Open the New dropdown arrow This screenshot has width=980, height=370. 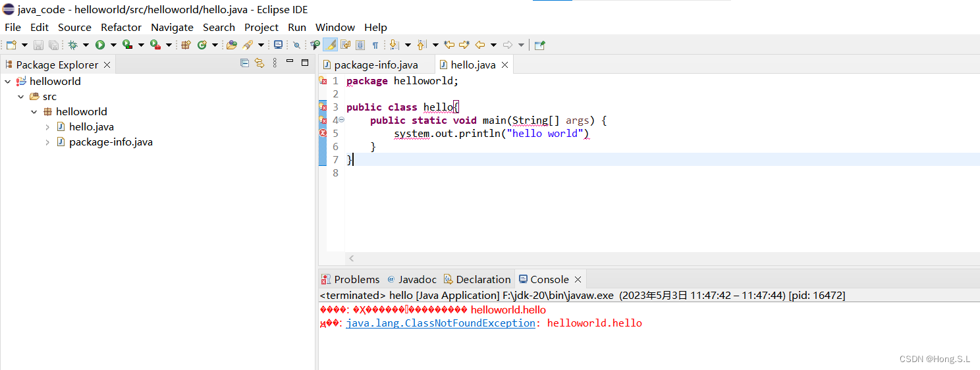(x=25, y=45)
